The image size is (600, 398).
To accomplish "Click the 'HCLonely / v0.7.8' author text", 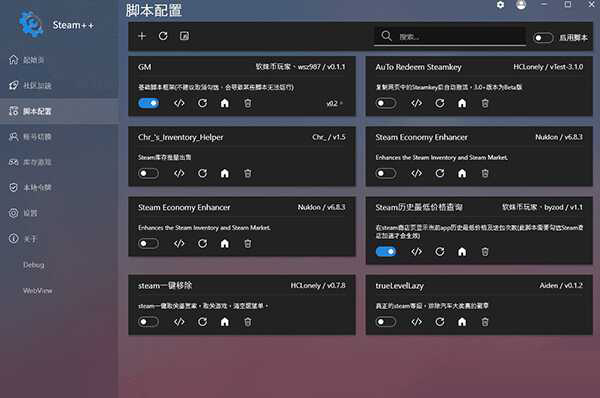I will pos(318,285).
